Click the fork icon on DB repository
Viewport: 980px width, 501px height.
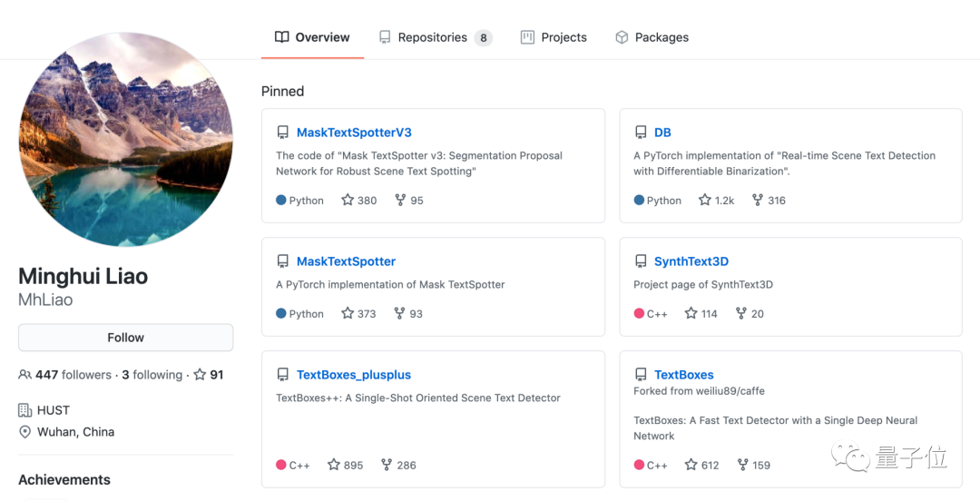coord(758,201)
